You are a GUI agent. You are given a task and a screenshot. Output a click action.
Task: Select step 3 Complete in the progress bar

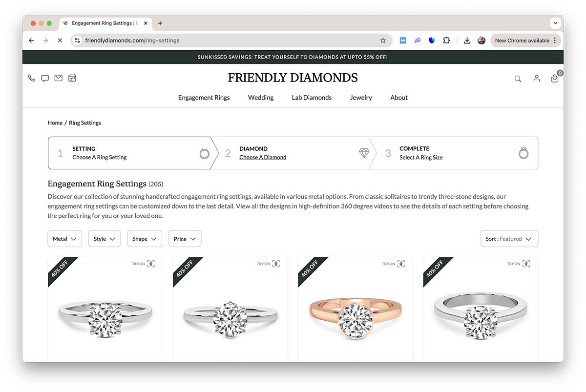454,153
